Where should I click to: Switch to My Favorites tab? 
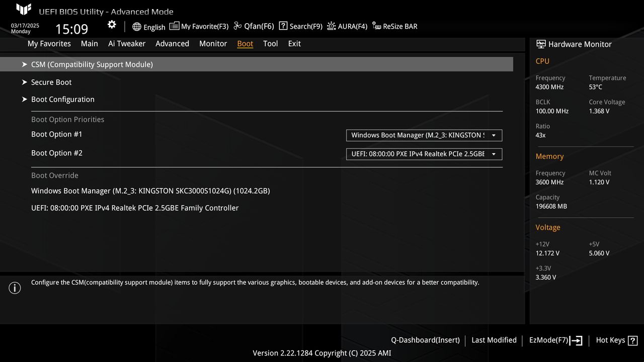tap(49, 44)
